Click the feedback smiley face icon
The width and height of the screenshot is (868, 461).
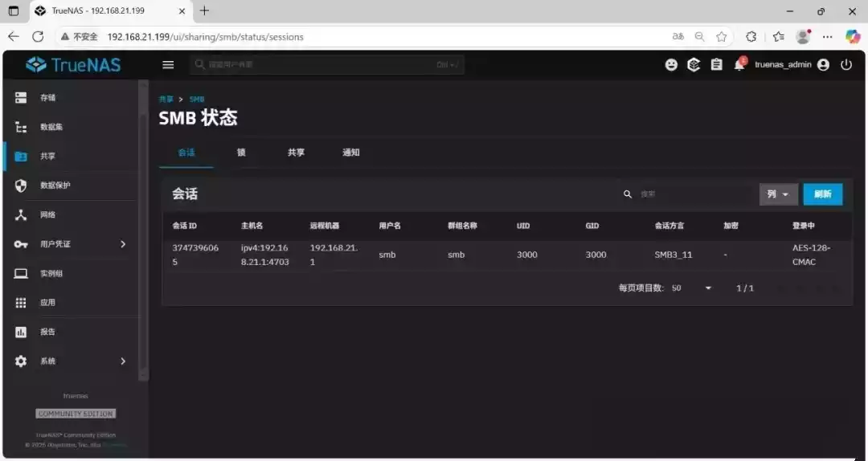671,65
